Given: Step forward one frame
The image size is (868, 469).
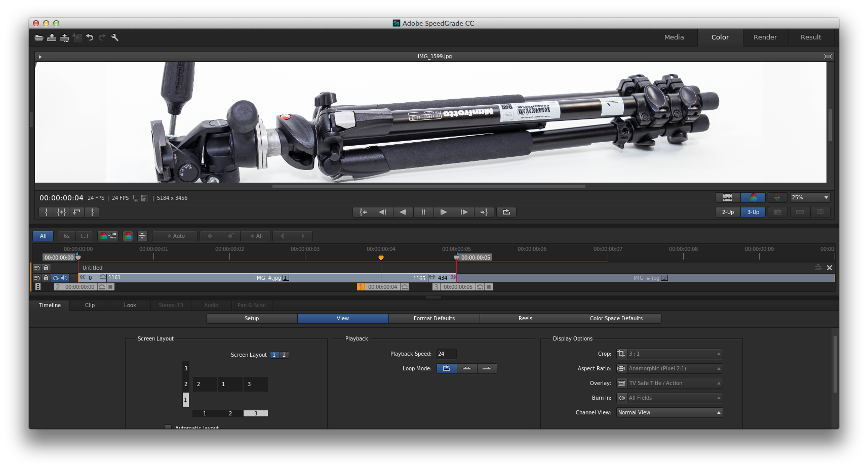Looking at the screenshot, I should [x=464, y=212].
